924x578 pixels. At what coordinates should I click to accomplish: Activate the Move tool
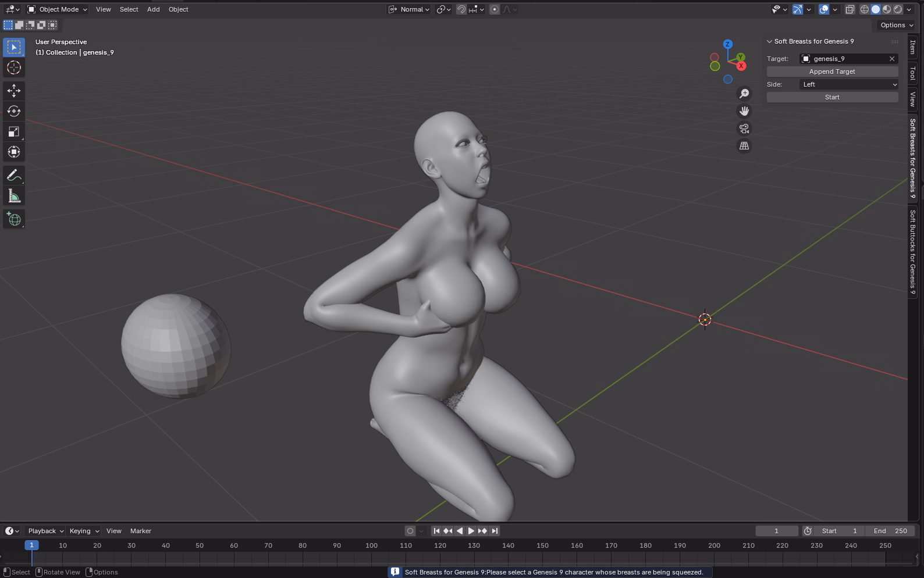point(14,91)
